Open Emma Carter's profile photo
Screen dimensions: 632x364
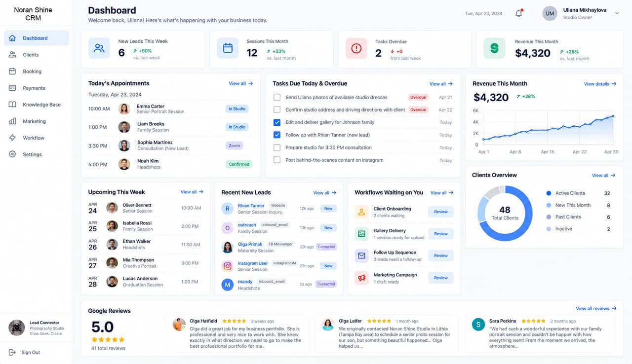124,109
